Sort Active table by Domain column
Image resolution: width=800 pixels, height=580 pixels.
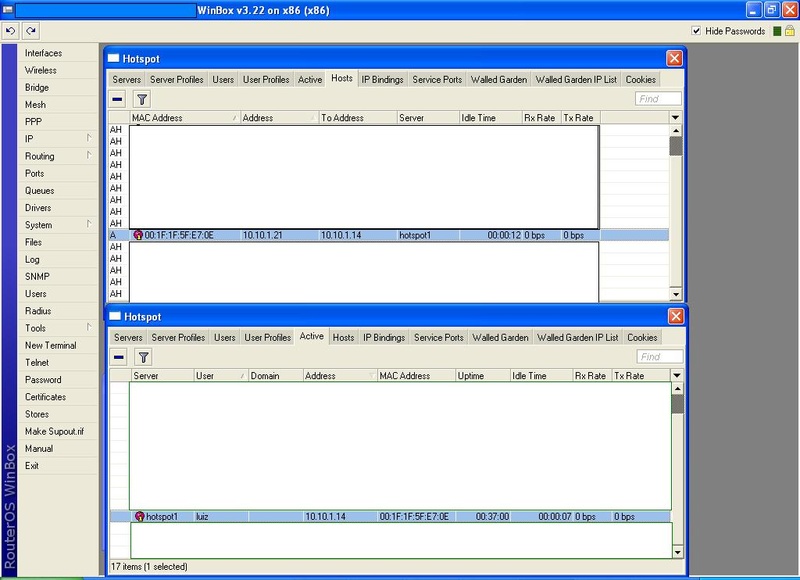(x=276, y=375)
